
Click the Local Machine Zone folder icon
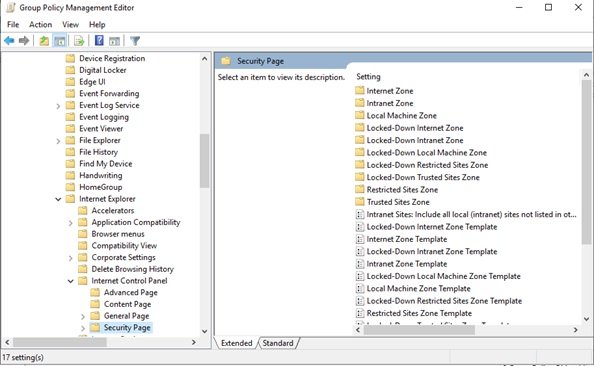click(x=360, y=115)
